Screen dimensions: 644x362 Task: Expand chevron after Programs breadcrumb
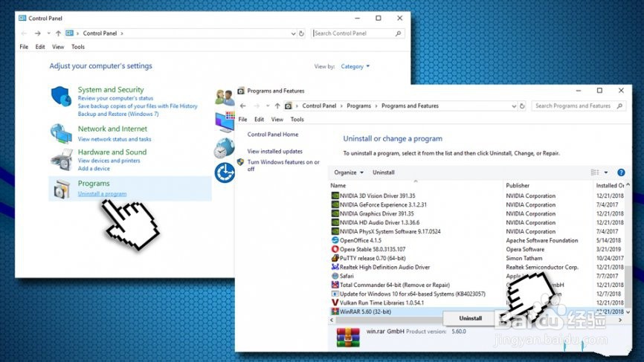[376, 106]
